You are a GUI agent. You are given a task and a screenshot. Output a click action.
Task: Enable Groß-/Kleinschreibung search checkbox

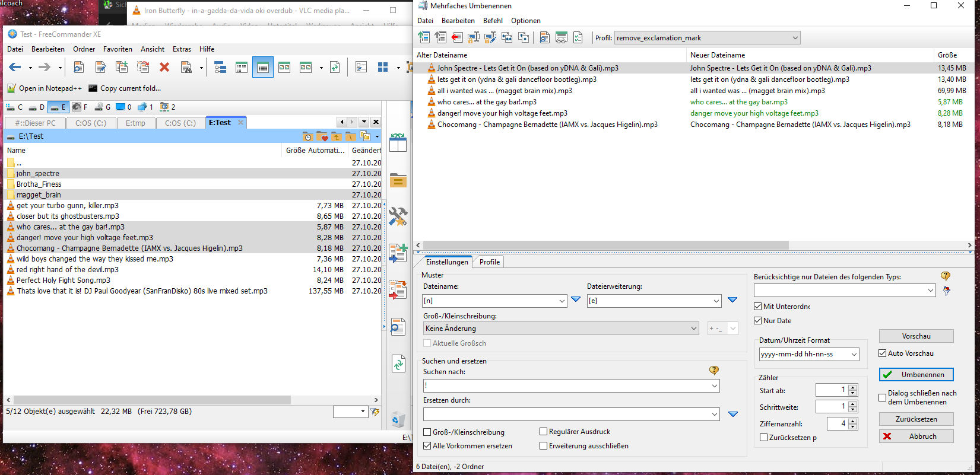click(427, 432)
